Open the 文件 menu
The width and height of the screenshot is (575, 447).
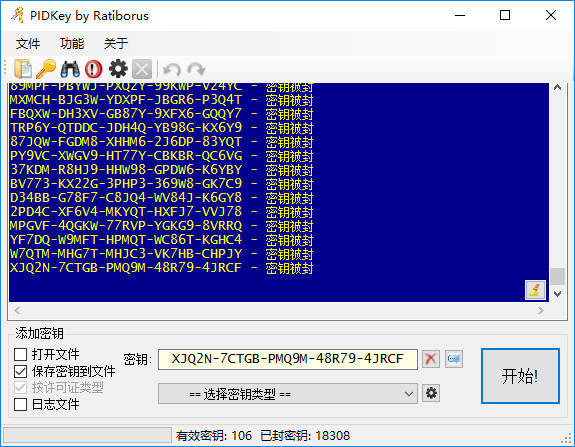coord(28,44)
